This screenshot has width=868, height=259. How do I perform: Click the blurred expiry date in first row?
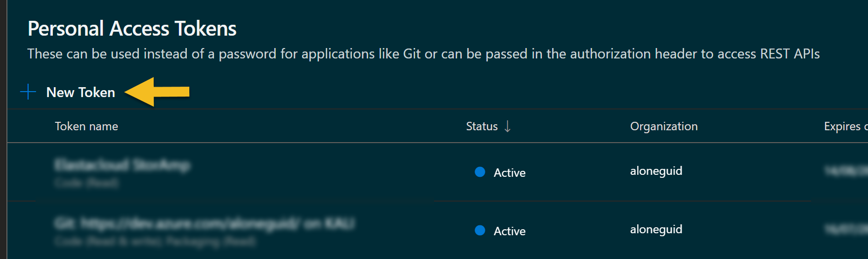846,171
